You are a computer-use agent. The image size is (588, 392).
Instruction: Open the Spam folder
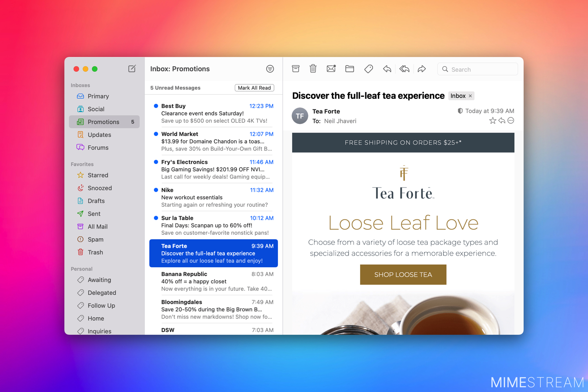click(104, 240)
